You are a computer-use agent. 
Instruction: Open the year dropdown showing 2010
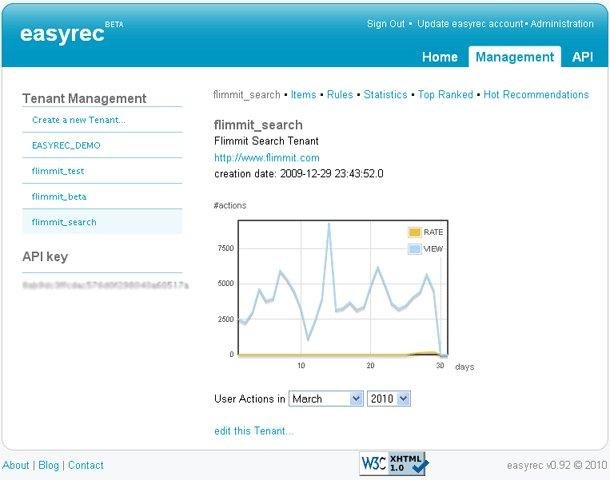tap(389, 399)
